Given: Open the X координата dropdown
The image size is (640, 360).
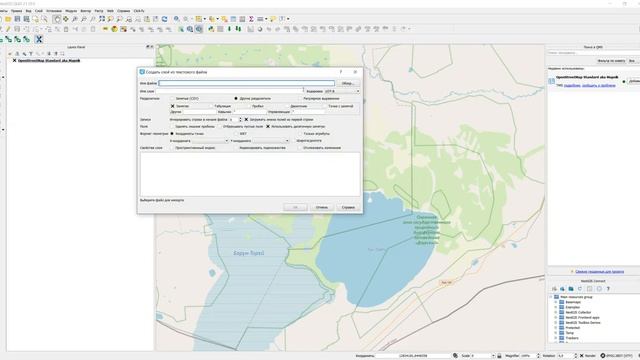Looking at the screenshot, I should tap(210, 141).
